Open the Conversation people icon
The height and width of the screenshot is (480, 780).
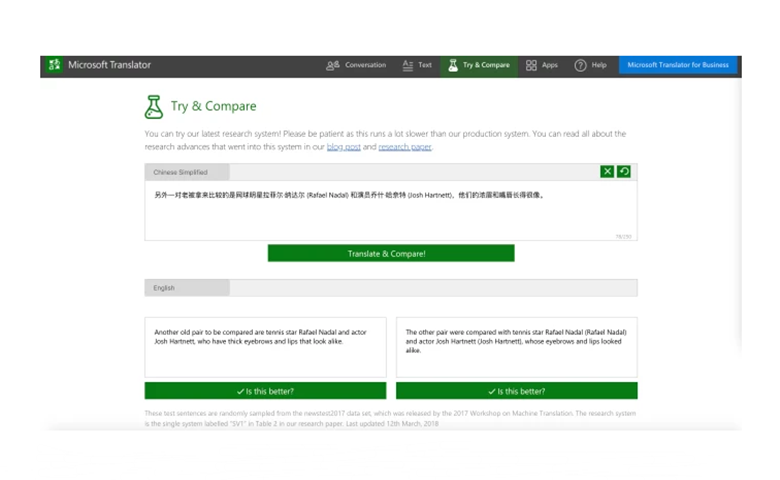(x=332, y=65)
